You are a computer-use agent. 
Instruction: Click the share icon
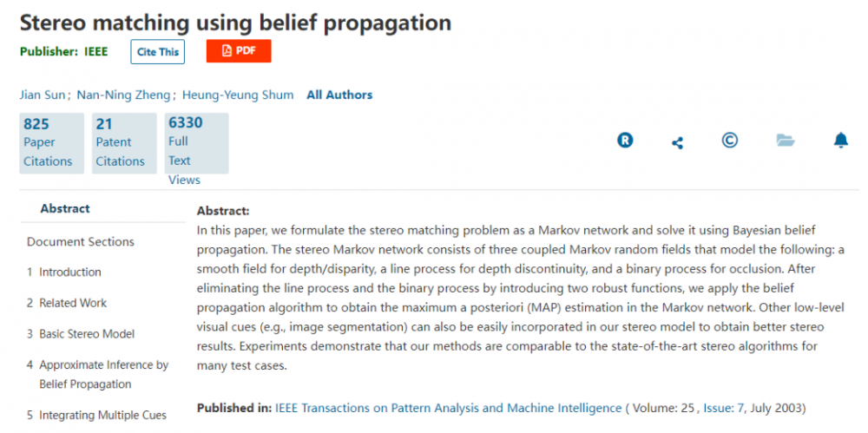click(x=677, y=143)
